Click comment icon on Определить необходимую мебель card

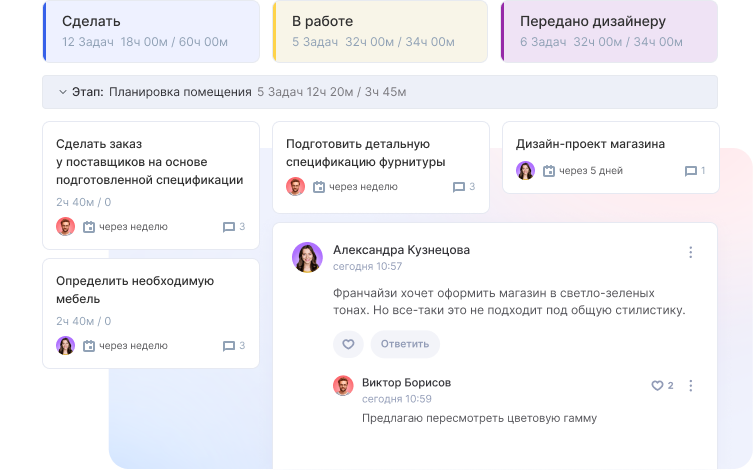[229, 346]
